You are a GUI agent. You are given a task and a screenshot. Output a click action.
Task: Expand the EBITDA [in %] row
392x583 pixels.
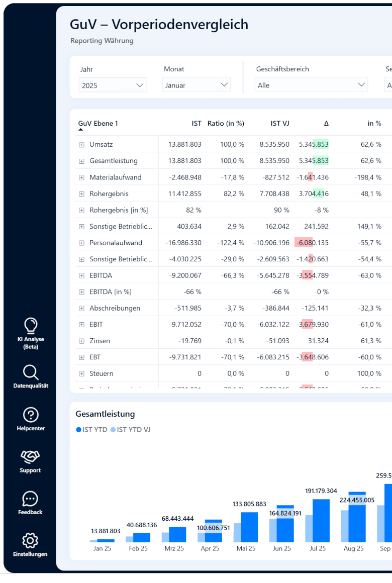(x=81, y=292)
